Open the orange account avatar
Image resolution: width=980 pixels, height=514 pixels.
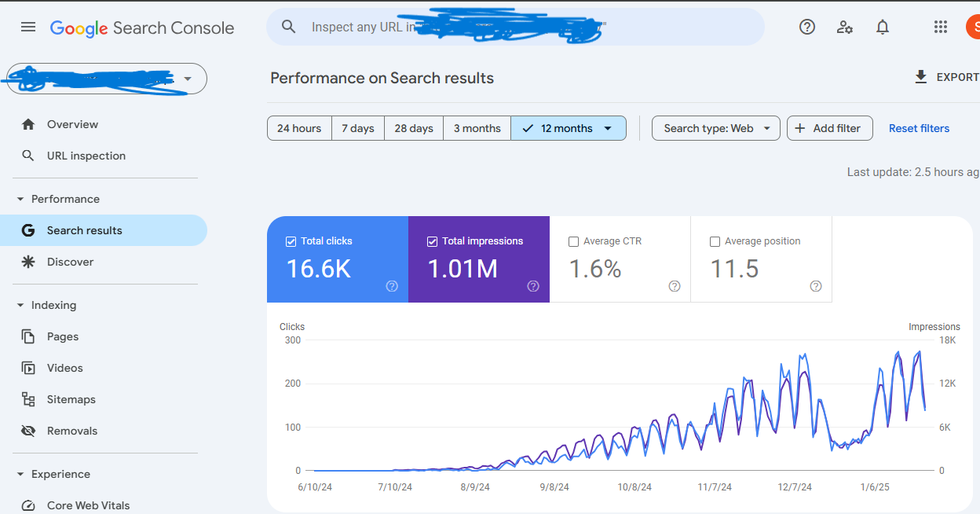[x=974, y=27]
